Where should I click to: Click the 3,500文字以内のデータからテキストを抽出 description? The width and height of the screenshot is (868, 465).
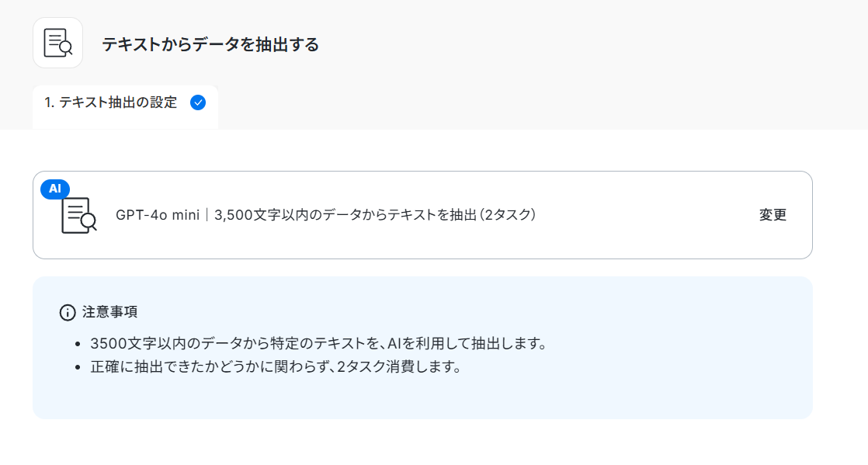coord(345,215)
